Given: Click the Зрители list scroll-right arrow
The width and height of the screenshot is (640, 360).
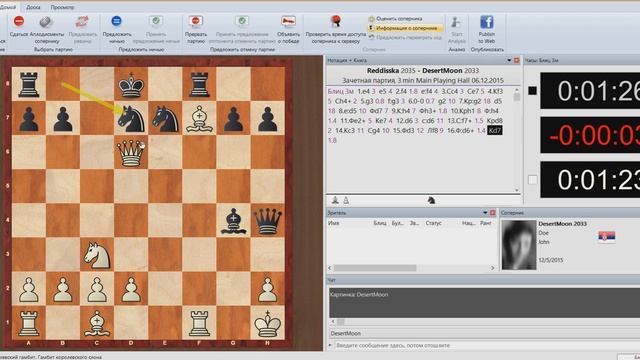Looking at the screenshot, I should (492, 268).
